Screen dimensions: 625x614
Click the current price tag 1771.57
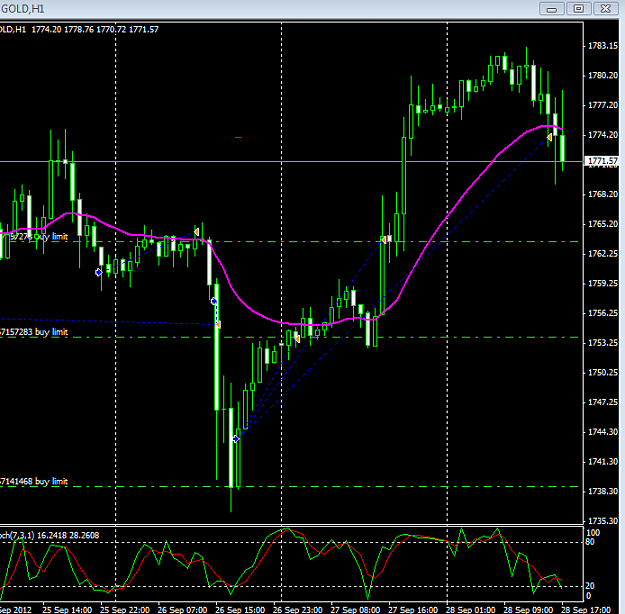(x=603, y=161)
